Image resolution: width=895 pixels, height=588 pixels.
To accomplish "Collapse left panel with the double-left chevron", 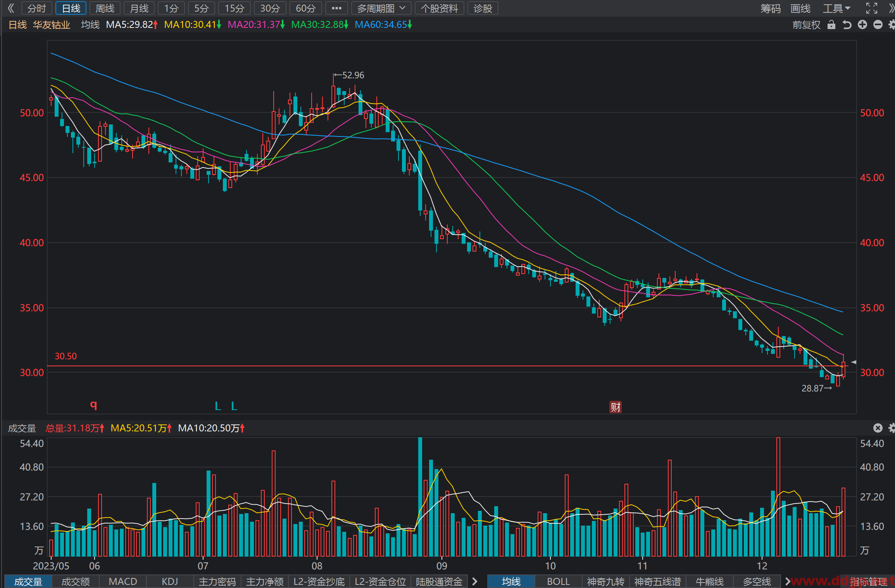I will click(10, 8).
